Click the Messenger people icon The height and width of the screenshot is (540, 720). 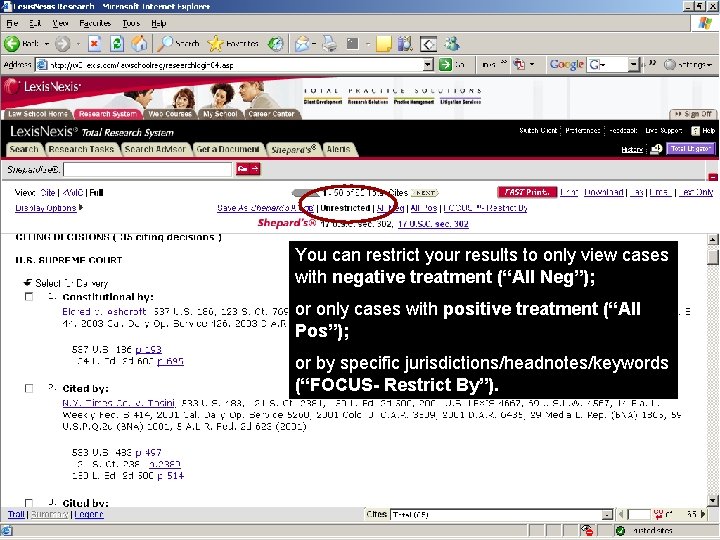451,44
